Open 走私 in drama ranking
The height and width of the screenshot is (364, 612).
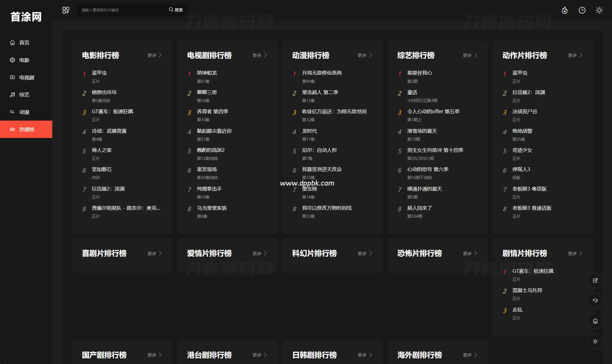point(518,310)
